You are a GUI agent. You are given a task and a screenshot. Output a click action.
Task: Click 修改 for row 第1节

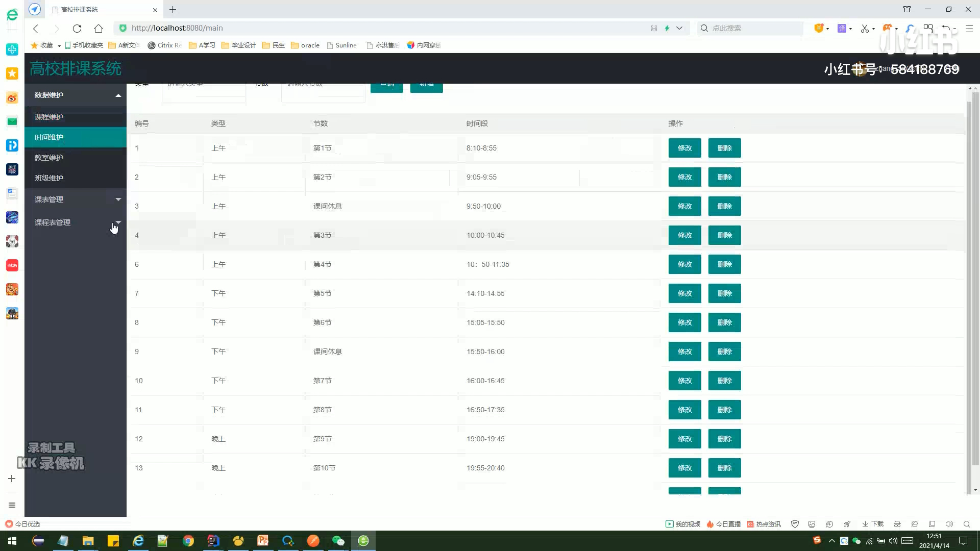coord(685,148)
